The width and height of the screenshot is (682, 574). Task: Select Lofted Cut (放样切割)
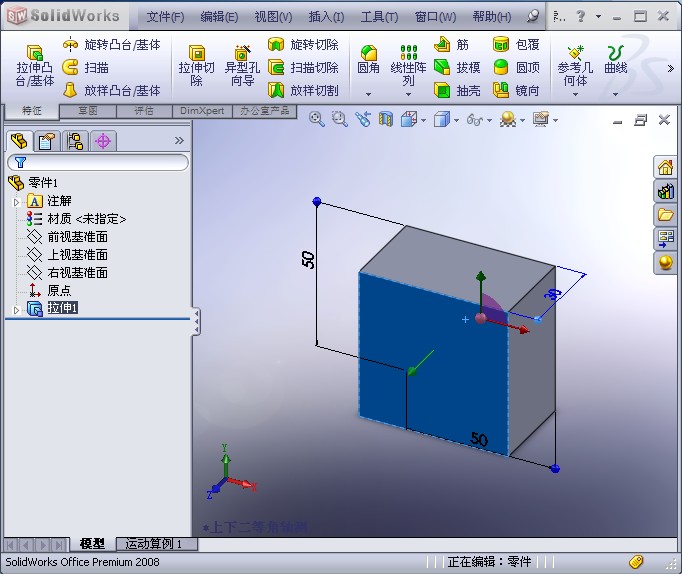pos(303,90)
